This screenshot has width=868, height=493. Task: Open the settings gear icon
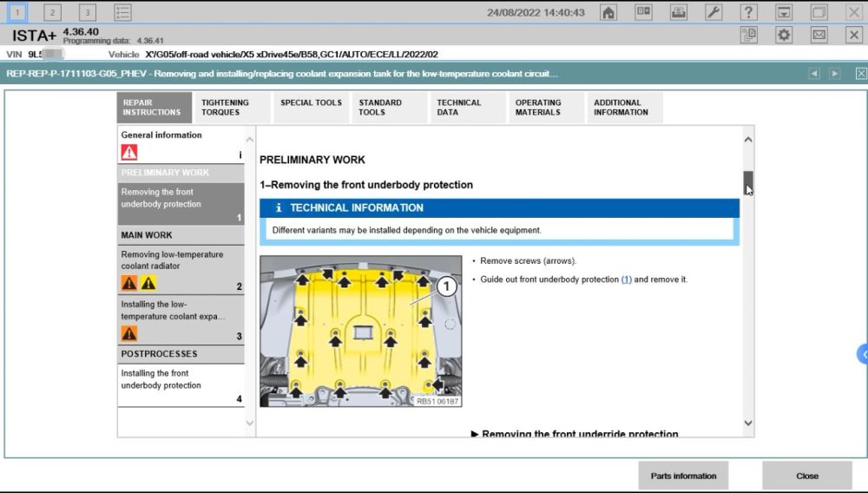click(784, 35)
